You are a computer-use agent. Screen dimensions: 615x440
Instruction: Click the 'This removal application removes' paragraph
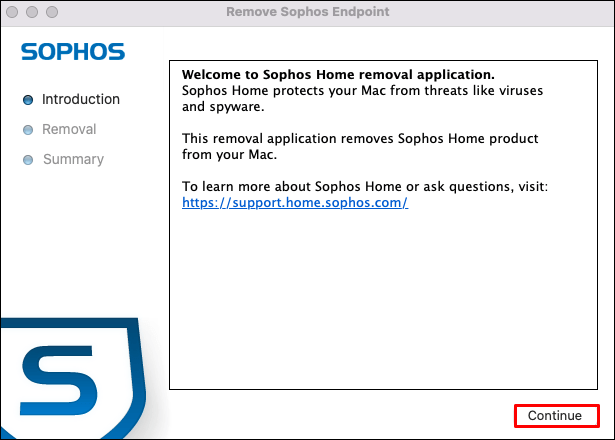[360, 146]
